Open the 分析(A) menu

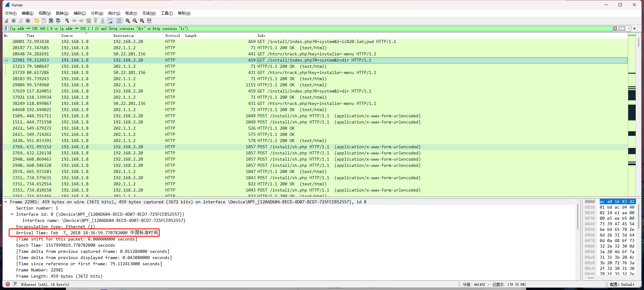tap(97, 13)
